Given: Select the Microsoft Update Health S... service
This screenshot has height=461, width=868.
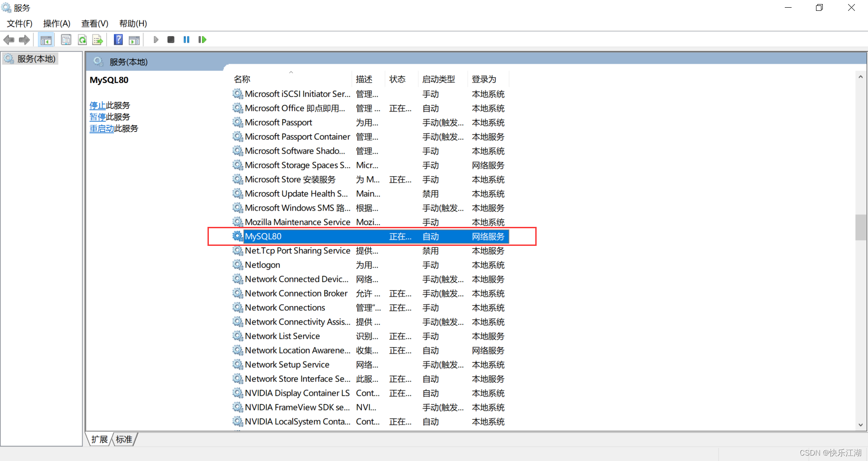Looking at the screenshot, I should pos(296,193).
